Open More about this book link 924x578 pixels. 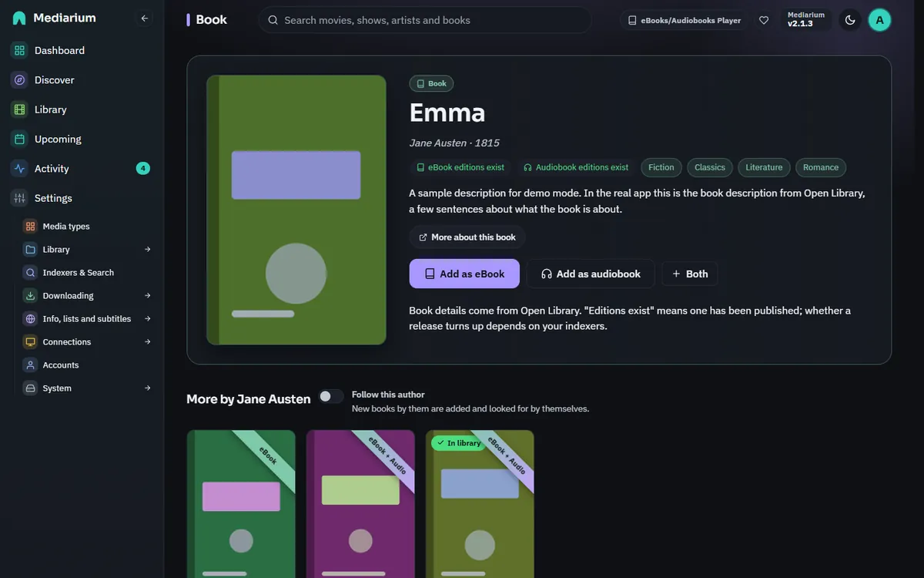467,237
